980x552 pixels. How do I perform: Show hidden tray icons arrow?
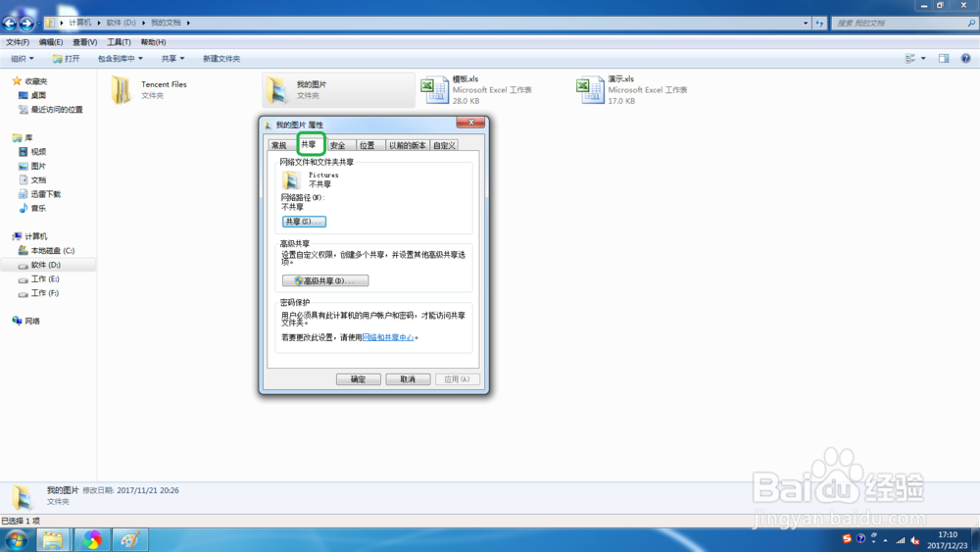click(x=885, y=541)
